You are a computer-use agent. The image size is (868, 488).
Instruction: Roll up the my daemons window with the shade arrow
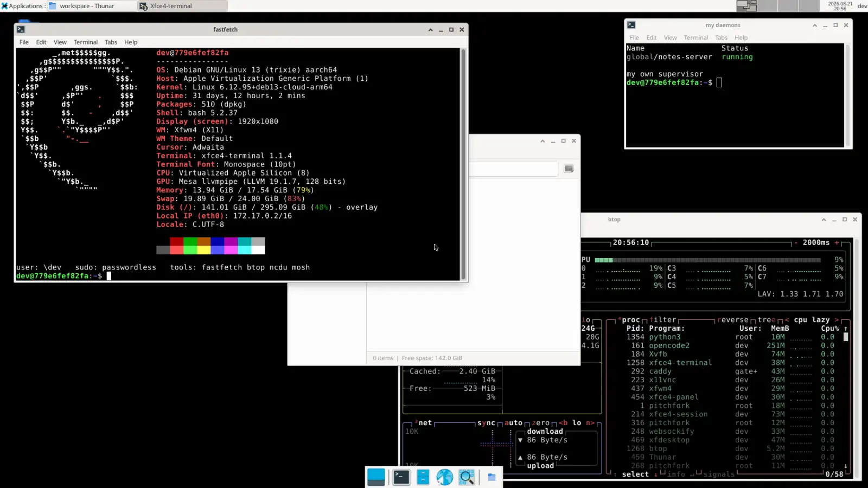(815, 25)
